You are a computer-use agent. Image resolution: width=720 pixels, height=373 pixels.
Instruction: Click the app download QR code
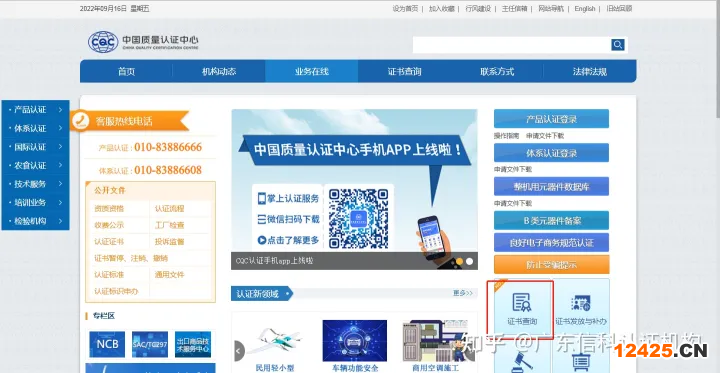pyautogui.click(x=359, y=219)
